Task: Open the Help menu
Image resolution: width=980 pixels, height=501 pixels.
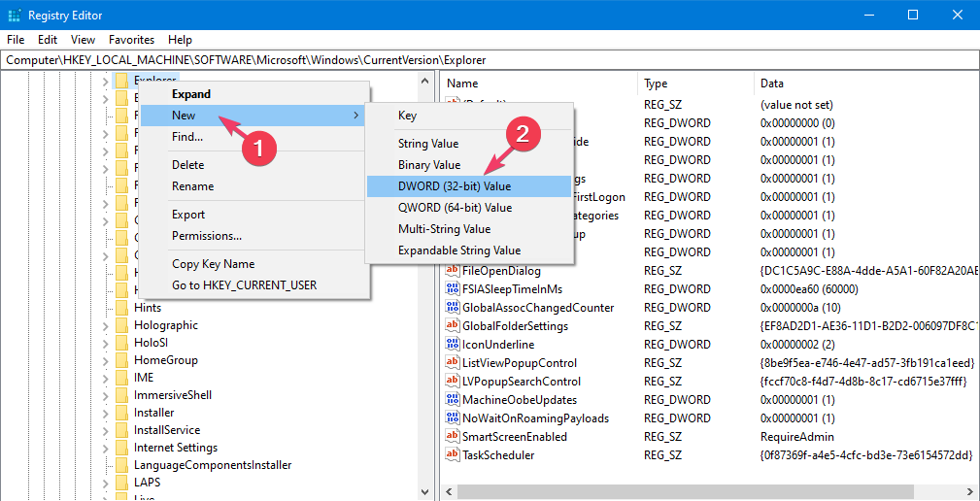Action: click(180, 40)
